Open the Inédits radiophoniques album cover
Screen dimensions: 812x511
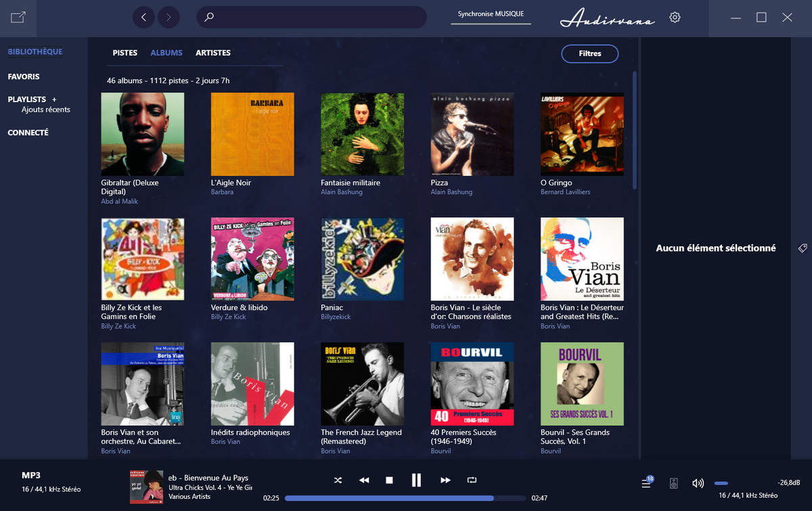[252, 384]
